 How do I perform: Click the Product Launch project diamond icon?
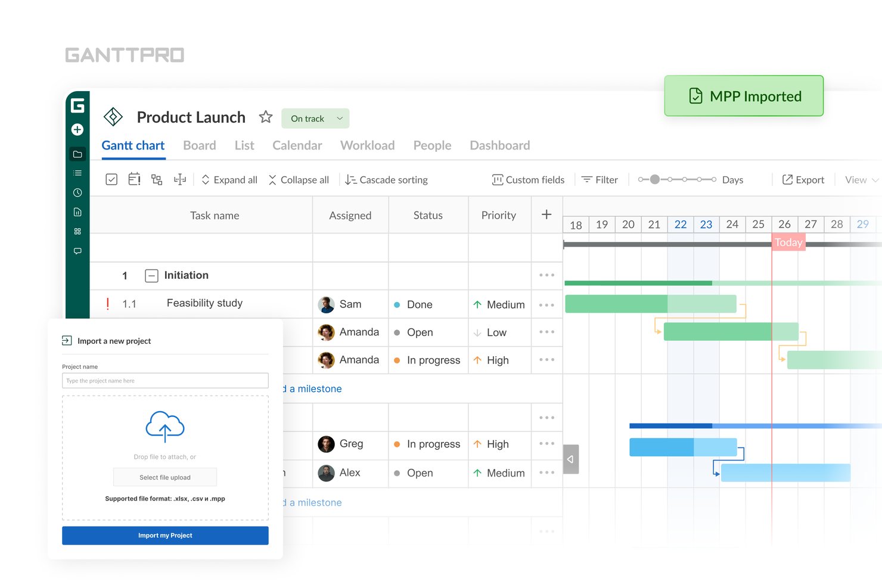[113, 117]
